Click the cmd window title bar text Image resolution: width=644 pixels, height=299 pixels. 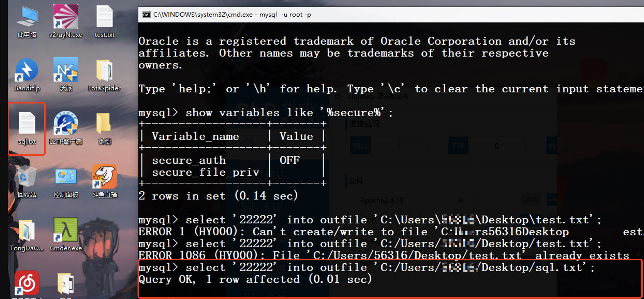click(232, 15)
